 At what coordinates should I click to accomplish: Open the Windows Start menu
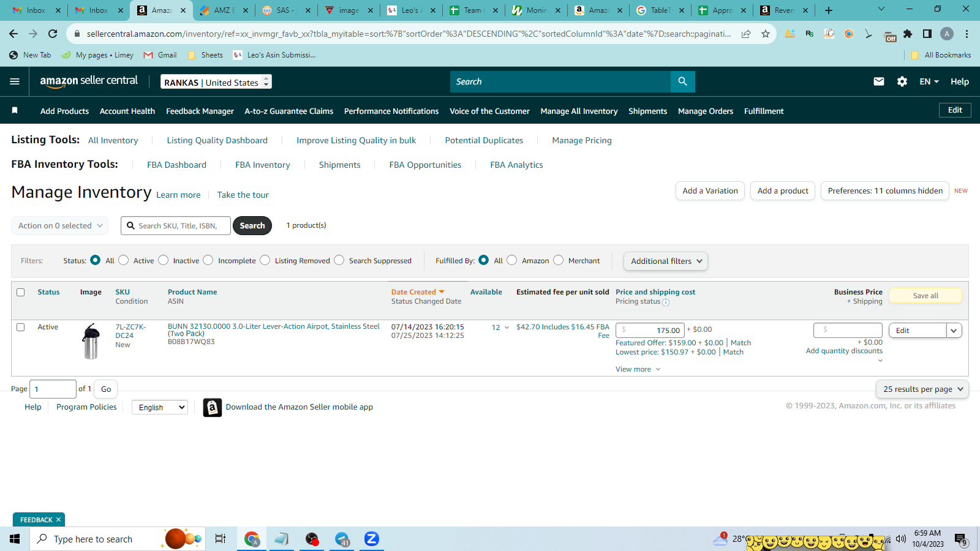click(x=15, y=539)
